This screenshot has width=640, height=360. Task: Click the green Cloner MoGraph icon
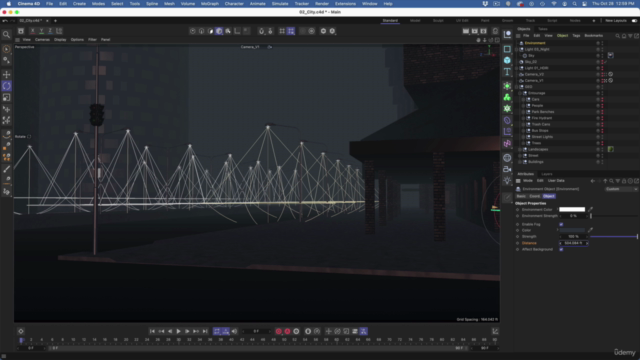pos(507,97)
